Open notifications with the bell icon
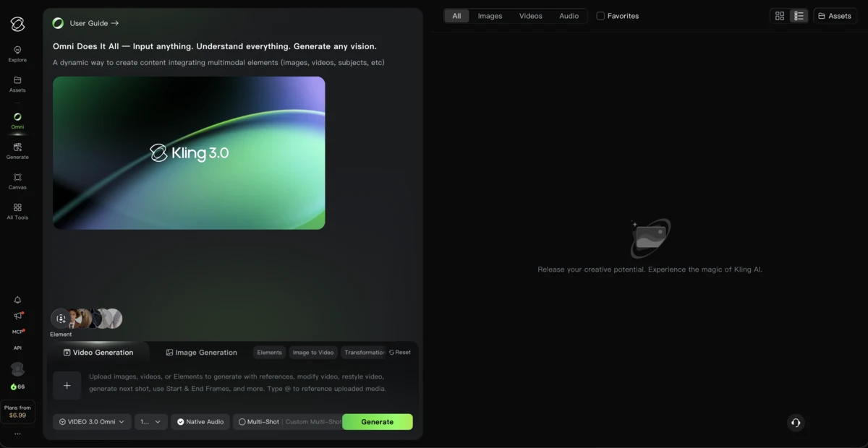Image resolution: width=868 pixels, height=448 pixels. 17,300
